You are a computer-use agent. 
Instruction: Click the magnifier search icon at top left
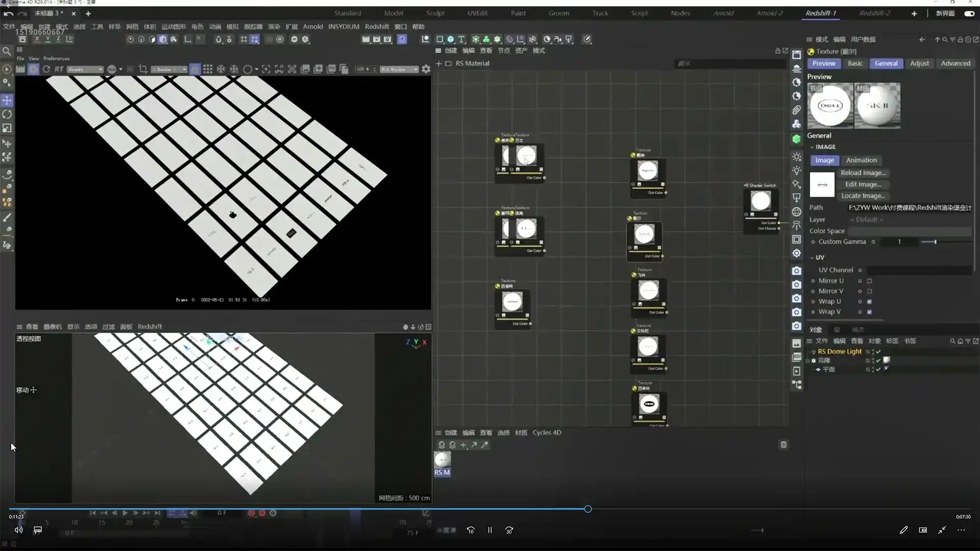7,51
